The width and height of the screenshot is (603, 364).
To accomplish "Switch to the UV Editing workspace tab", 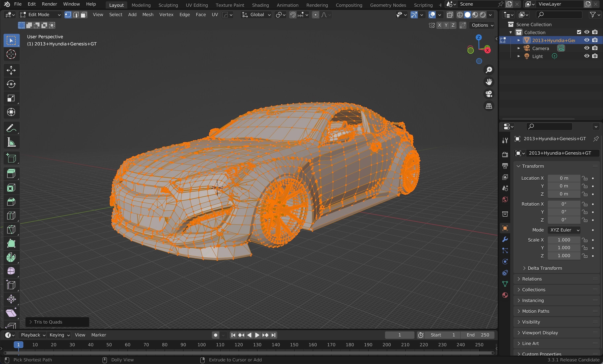I will pos(197,5).
